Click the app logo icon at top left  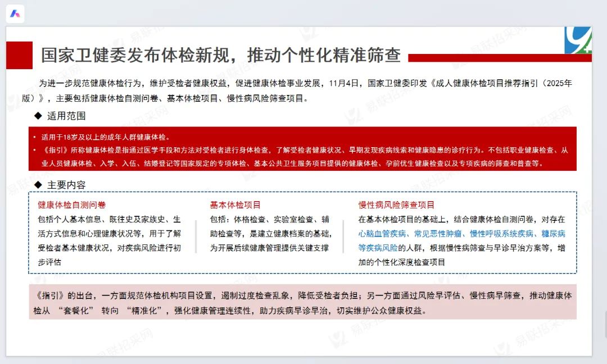coord(15,13)
